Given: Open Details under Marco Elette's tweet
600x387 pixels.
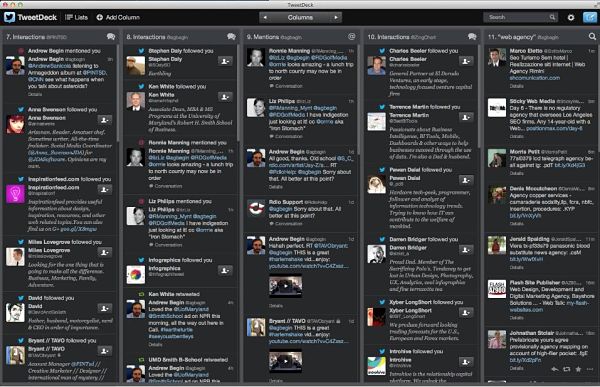Looking at the screenshot, I should point(517,86).
